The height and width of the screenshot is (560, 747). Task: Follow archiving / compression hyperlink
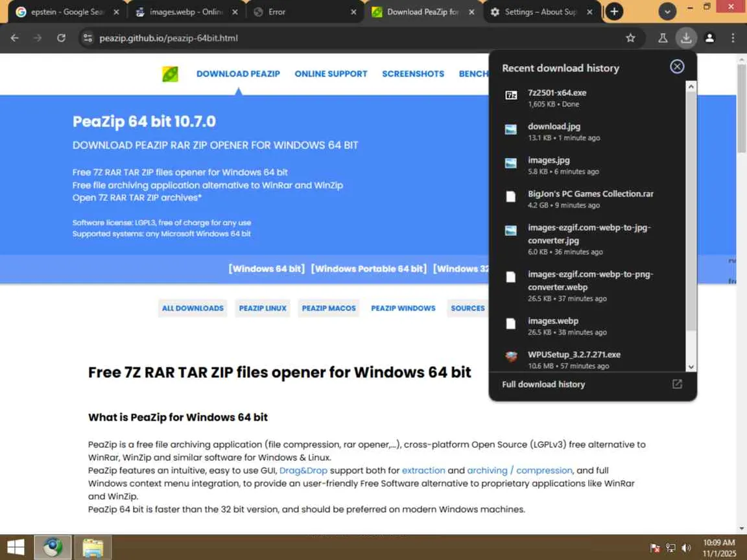pyautogui.click(x=519, y=471)
